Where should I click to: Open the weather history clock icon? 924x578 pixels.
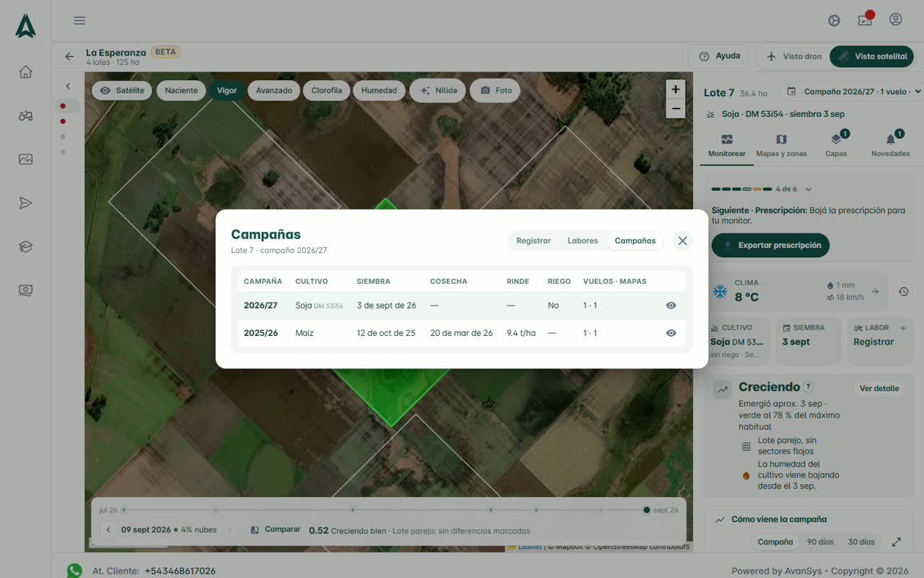(903, 291)
